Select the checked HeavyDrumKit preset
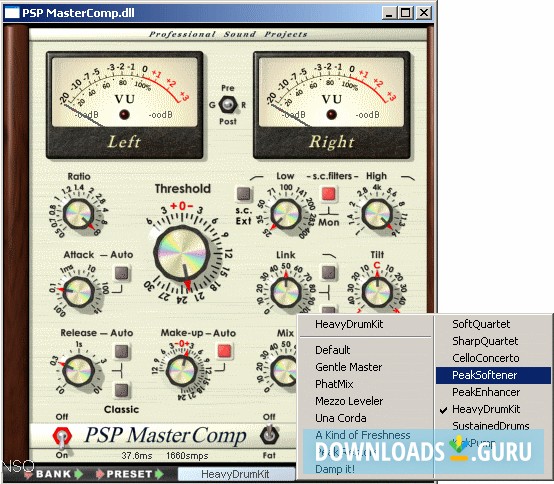 pos(493,409)
